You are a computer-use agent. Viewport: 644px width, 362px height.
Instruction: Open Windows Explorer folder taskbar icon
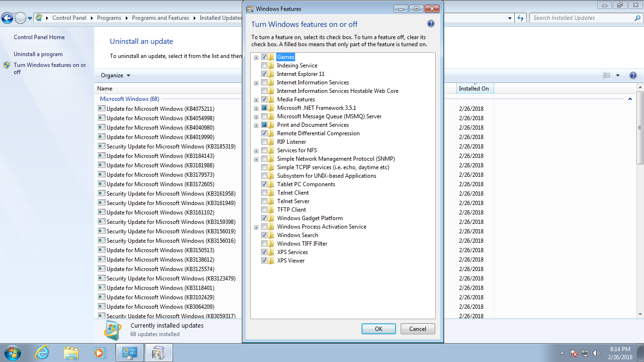(71, 352)
